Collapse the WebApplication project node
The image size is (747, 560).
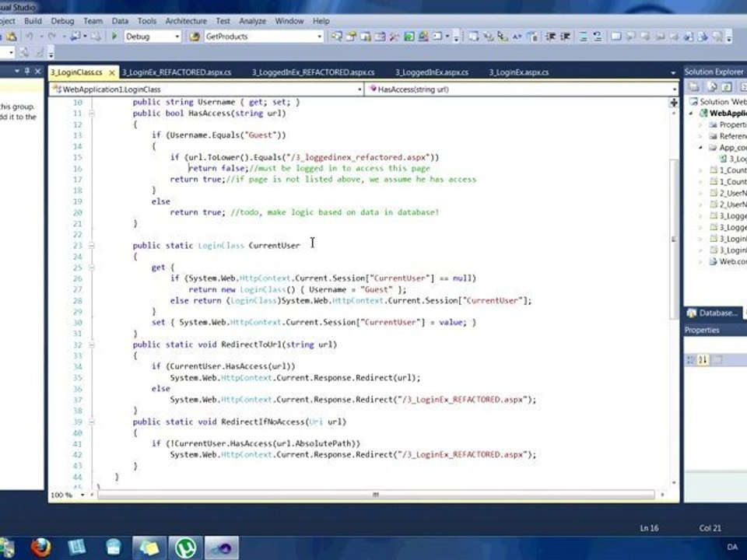pyautogui.click(x=691, y=114)
